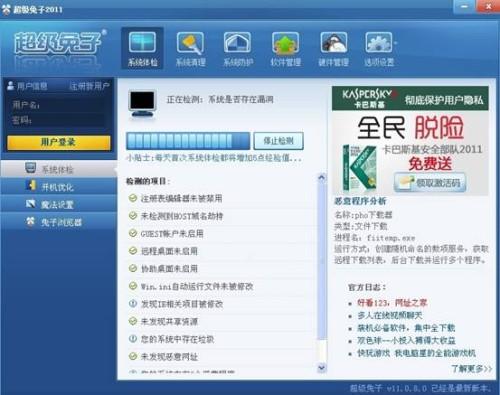This screenshot has width=500, height=395.
Task: Click the check icon beside 远程桌面未启用
Action: click(x=133, y=251)
